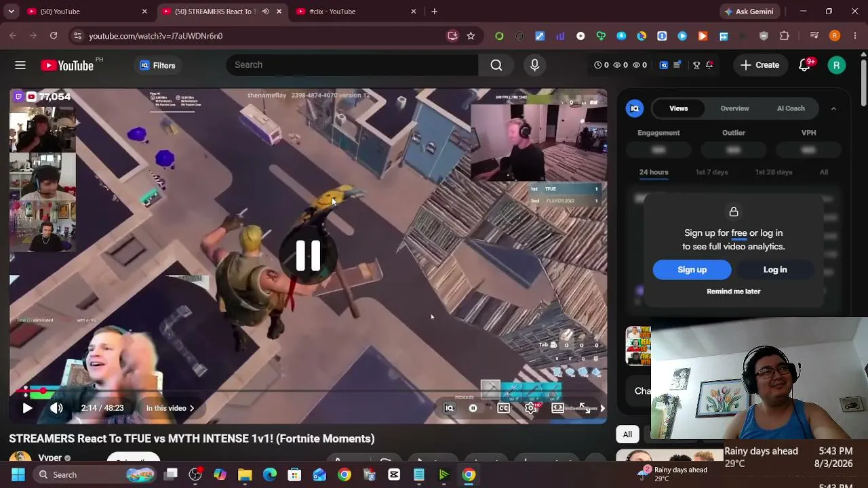
Task: Toggle closed captions on the player
Action: pos(503,408)
